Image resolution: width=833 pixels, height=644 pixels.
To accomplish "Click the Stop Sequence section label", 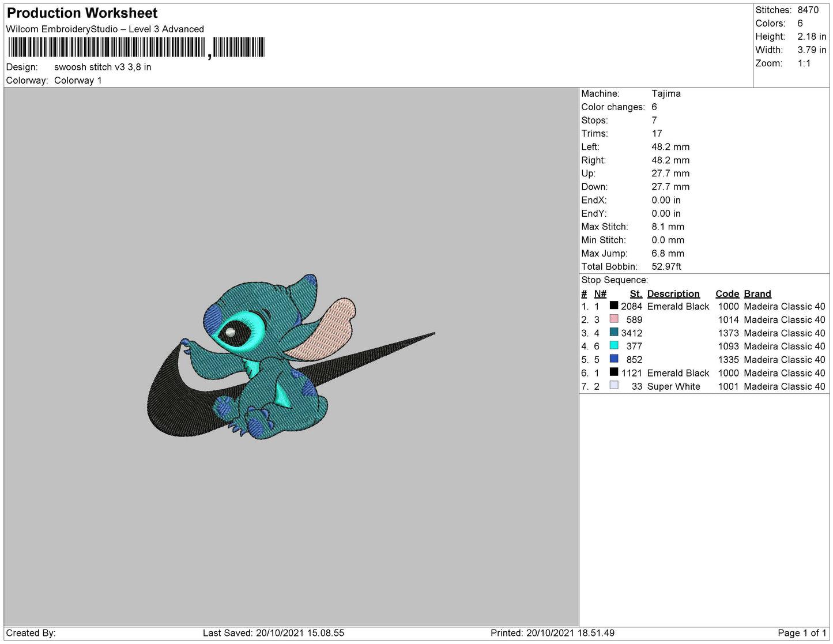I will 614,280.
